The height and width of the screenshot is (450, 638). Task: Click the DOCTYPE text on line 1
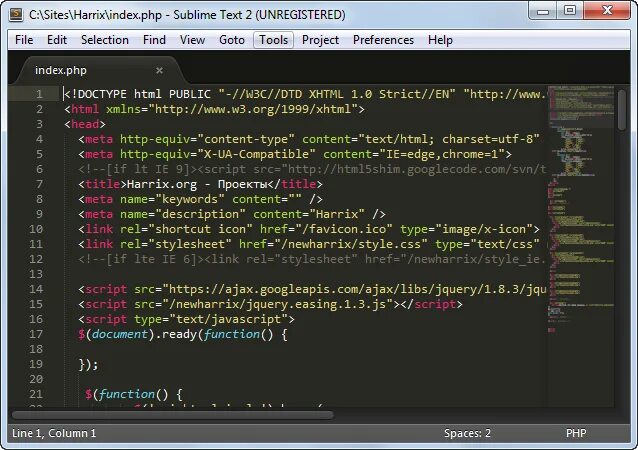pos(99,94)
